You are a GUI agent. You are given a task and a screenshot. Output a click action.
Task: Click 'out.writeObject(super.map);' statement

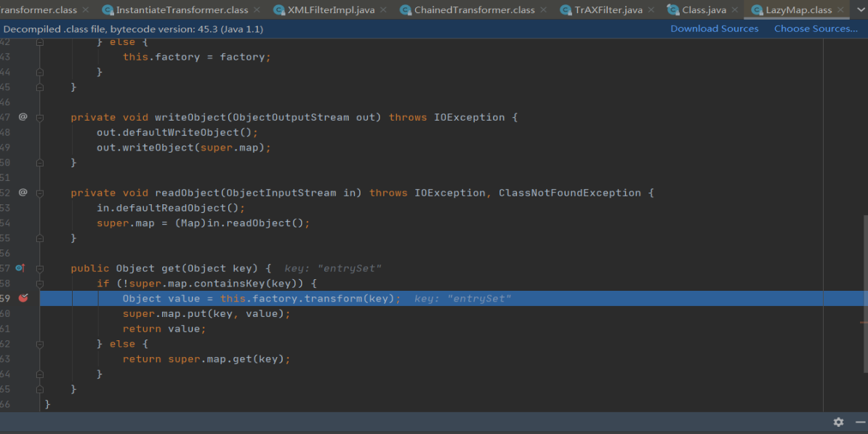184,148
